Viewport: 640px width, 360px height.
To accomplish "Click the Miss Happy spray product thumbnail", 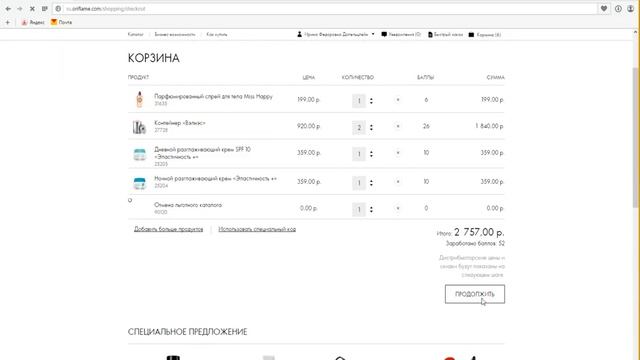I will (140, 100).
